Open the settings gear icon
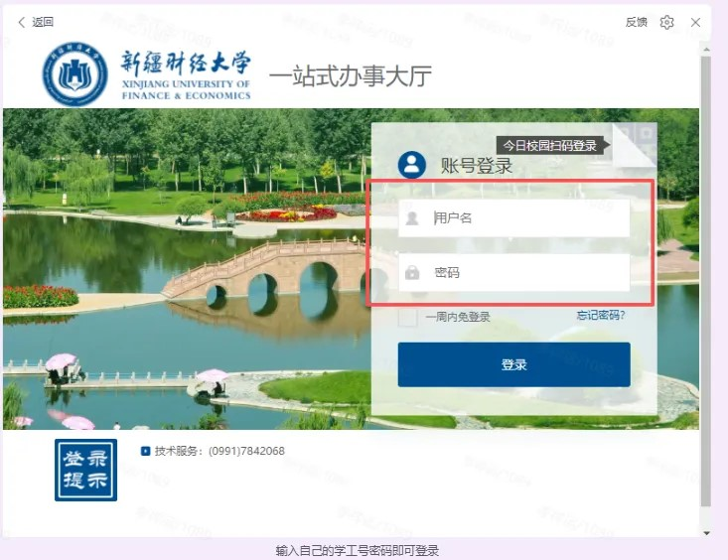This screenshot has height=560, width=728. pos(666,22)
